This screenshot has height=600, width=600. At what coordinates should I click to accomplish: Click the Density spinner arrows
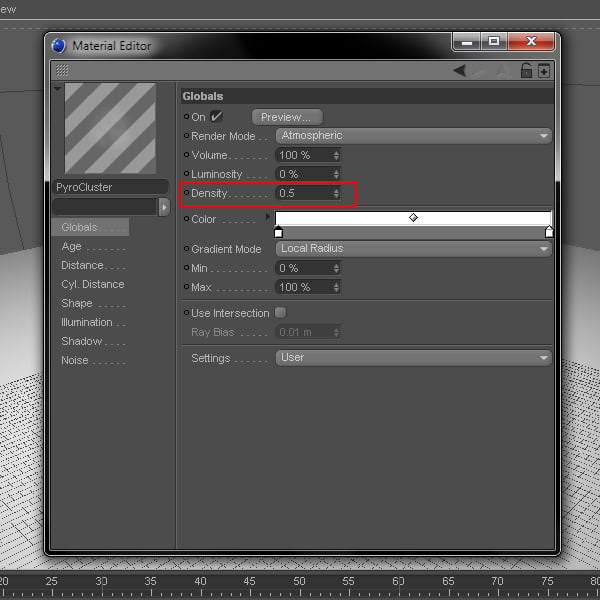[336, 193]
